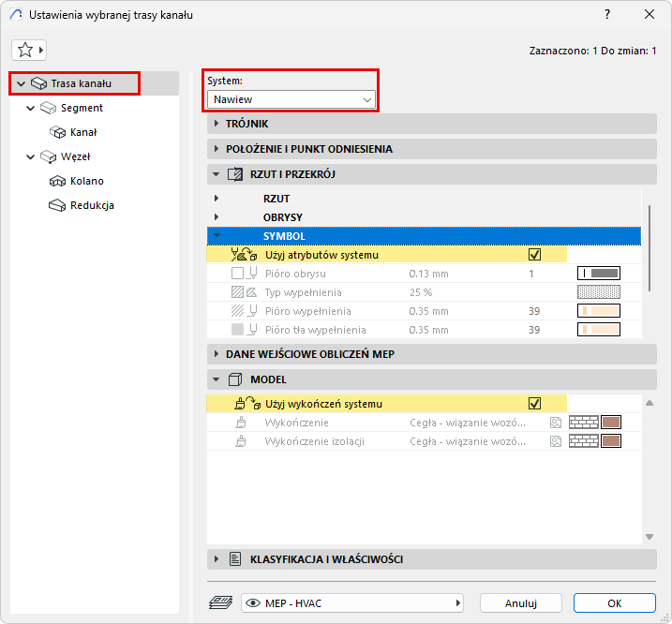
Task: Click the Pióro wypełnienia pen color swatch
Action: coord(599,311)
